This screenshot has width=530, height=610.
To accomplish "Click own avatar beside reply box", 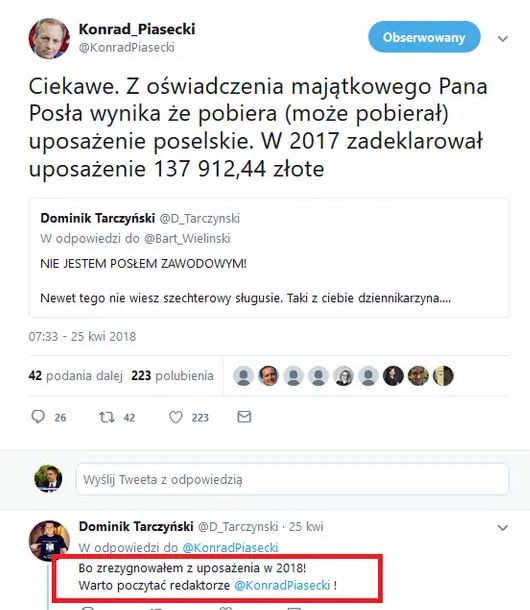I will 48,479.
